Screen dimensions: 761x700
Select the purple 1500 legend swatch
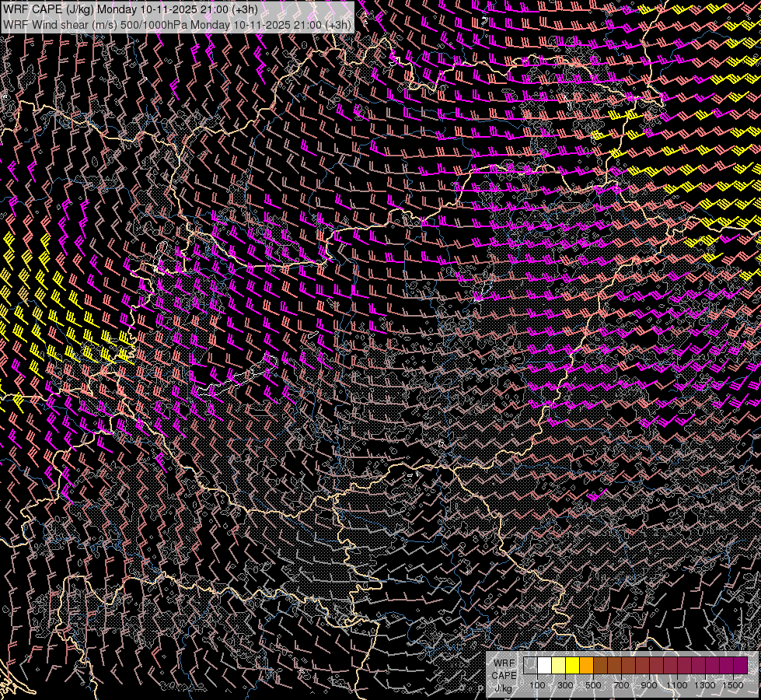(741, 666)
